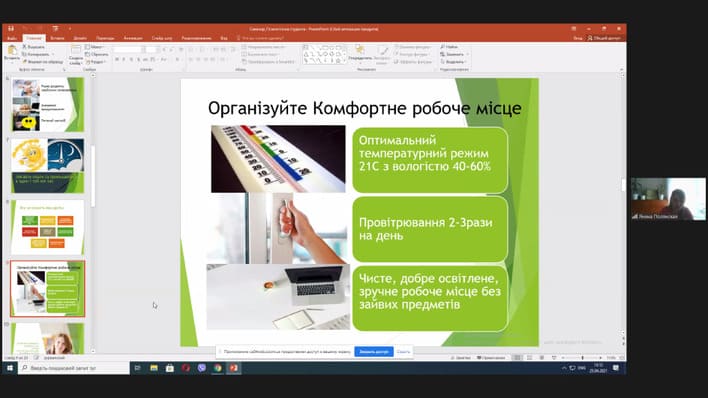Toggle the Comments pane in status bar
This screenshot has width=708, height=398.
coord(491,358)
